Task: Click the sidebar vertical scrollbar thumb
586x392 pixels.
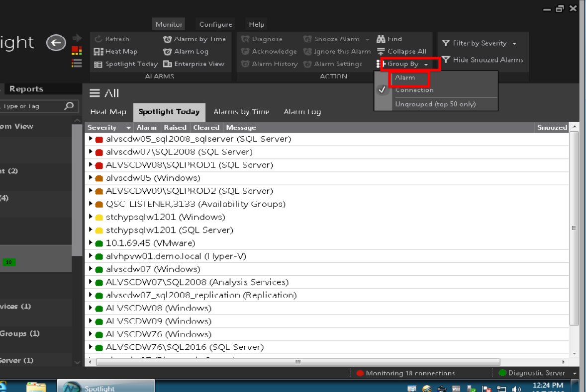Action: (x=77, y=190)
